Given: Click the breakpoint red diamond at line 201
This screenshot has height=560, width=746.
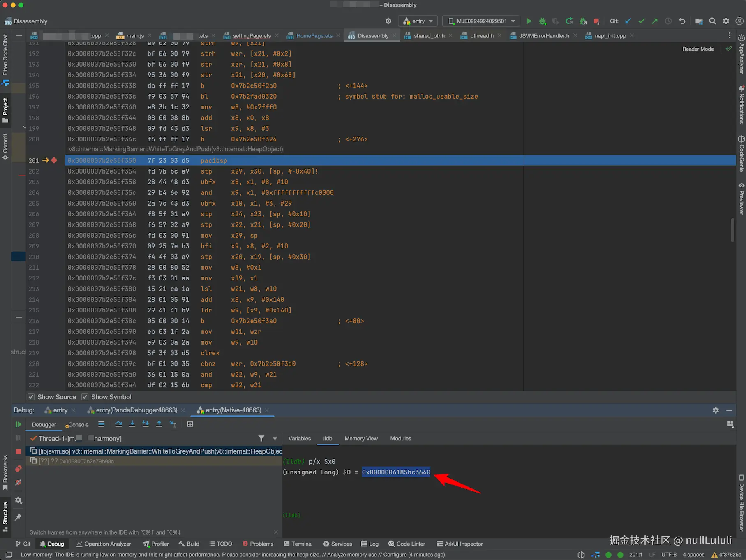Looking at the screenshot, I should coord(54,160).
